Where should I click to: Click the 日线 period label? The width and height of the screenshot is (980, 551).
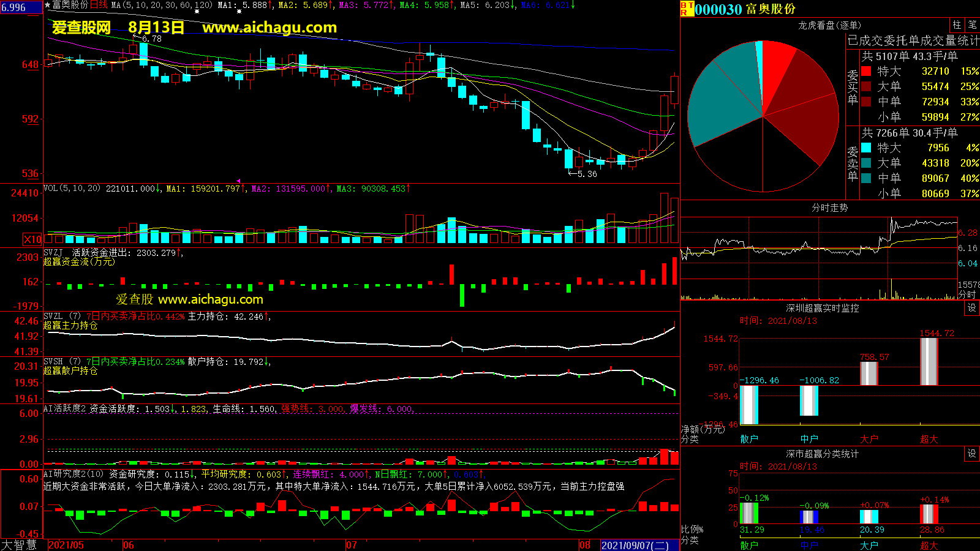[99, 5]
